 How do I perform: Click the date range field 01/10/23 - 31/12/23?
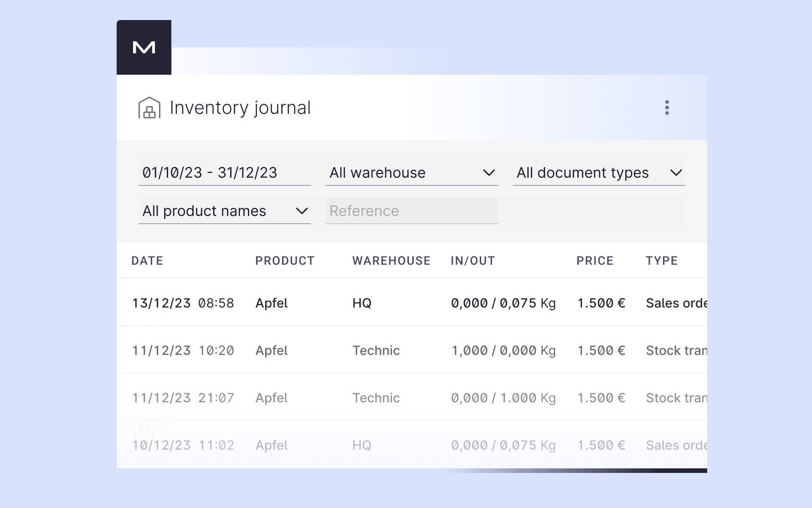click(224, 173)
